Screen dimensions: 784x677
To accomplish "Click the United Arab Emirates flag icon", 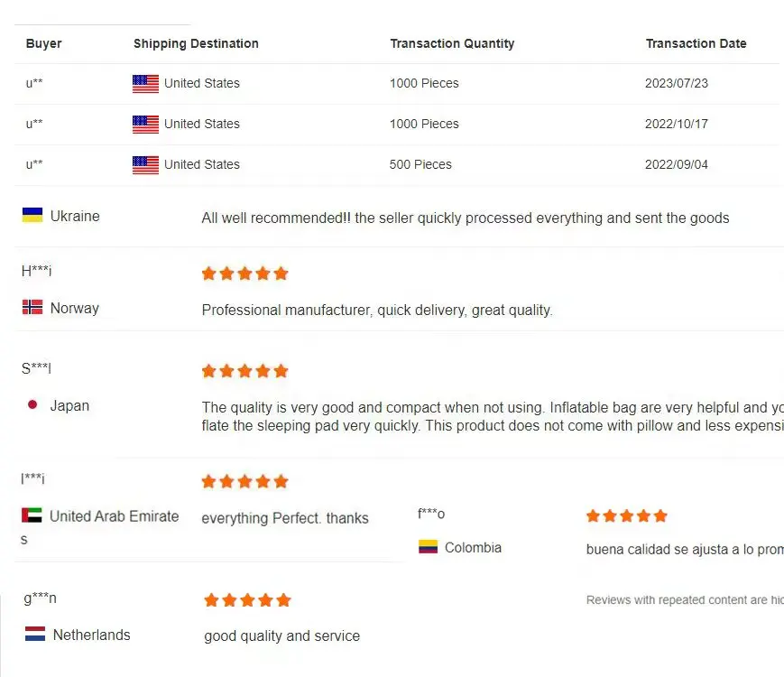I will 32,515.
